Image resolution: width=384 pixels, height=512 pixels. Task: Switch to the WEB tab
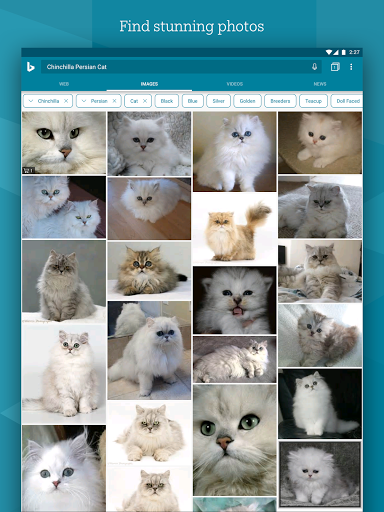coord(64,84)
